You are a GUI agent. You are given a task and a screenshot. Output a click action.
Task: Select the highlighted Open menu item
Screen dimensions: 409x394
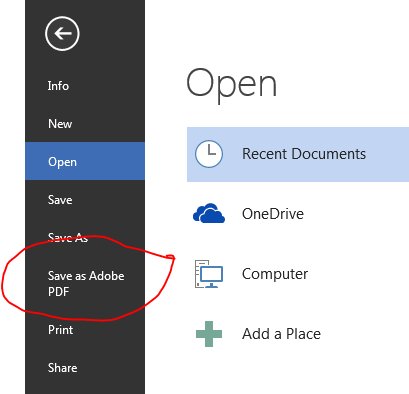coord(85,161)
